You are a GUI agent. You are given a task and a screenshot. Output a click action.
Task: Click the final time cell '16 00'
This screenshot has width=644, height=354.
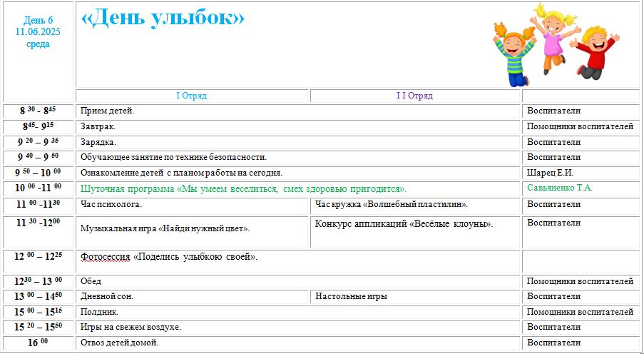39,343
